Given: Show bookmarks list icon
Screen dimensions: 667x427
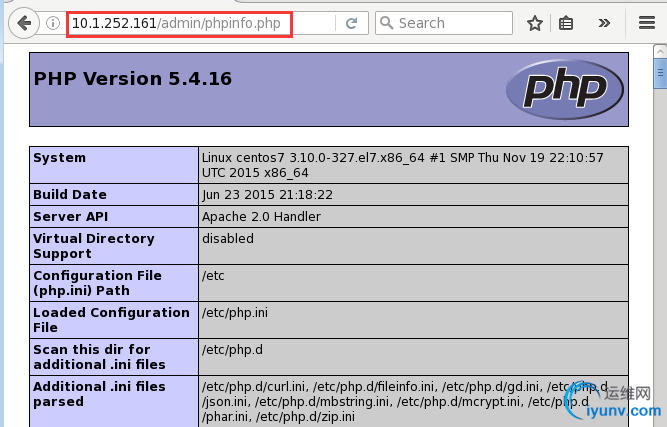Looking at the screenshot, I should pyautogui.click(x=566, y=23).
